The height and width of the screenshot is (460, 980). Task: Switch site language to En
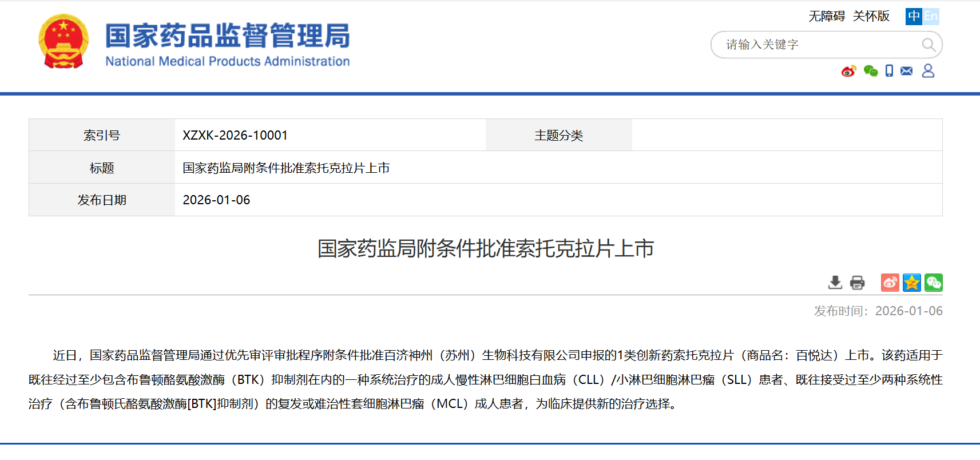[931, 16]
